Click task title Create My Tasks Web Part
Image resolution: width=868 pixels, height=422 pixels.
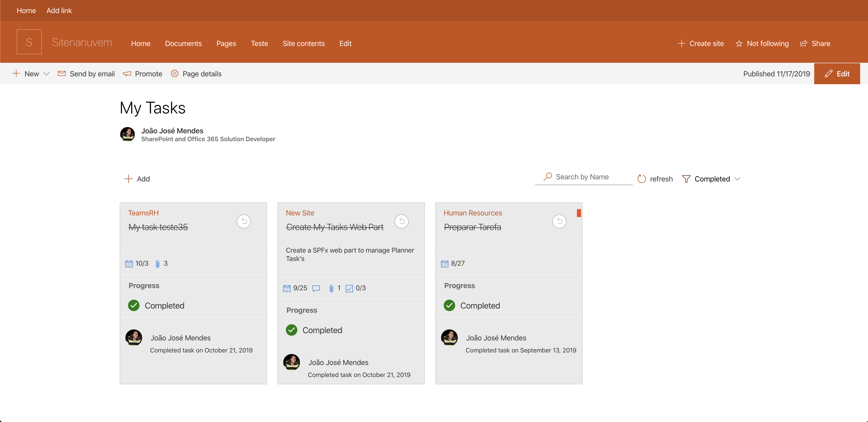335,227
